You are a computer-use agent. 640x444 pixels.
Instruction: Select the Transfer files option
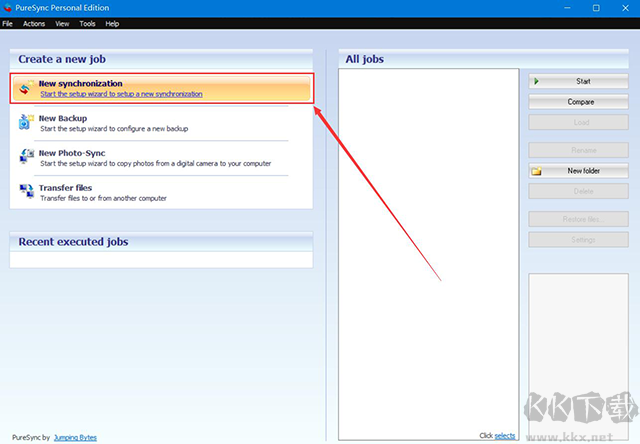pos(161,193)
